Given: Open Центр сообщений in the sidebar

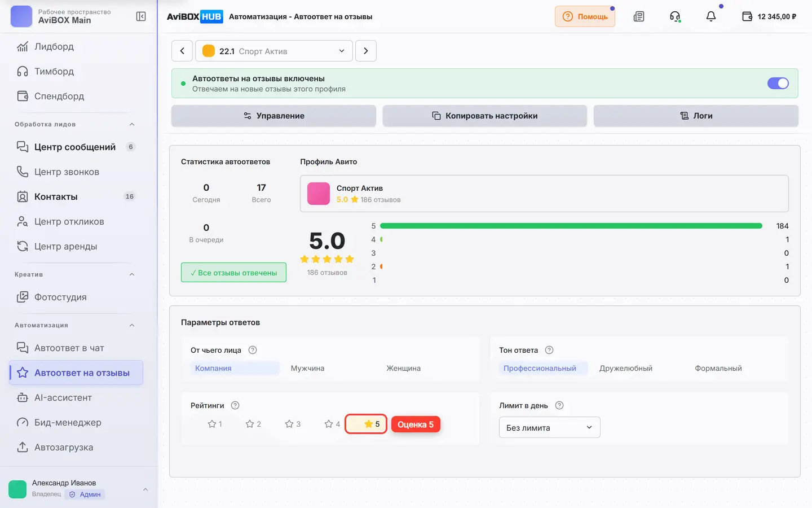Looking at the screenshot, I should pos(76,147).
